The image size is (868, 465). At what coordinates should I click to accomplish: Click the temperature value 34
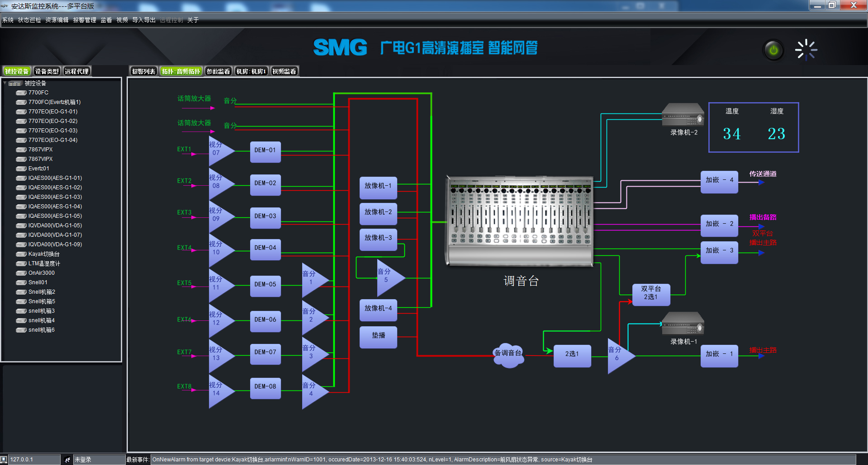732,134
